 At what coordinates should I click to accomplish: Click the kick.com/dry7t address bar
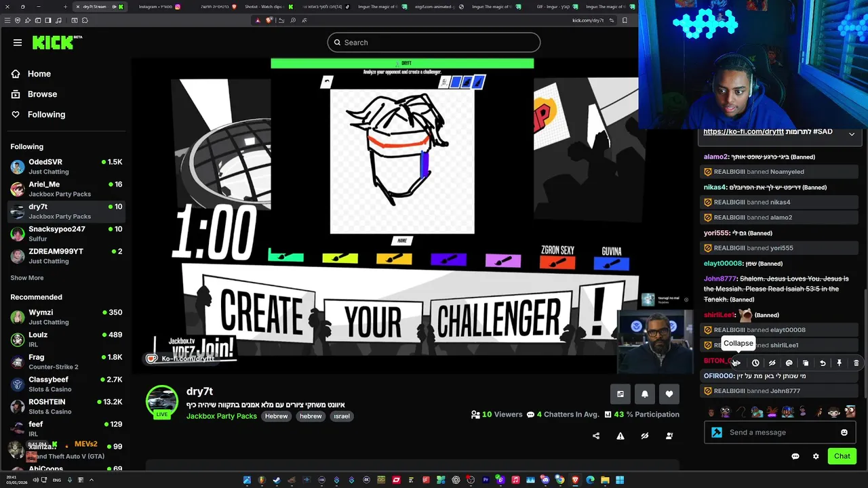tap(587, 20)
